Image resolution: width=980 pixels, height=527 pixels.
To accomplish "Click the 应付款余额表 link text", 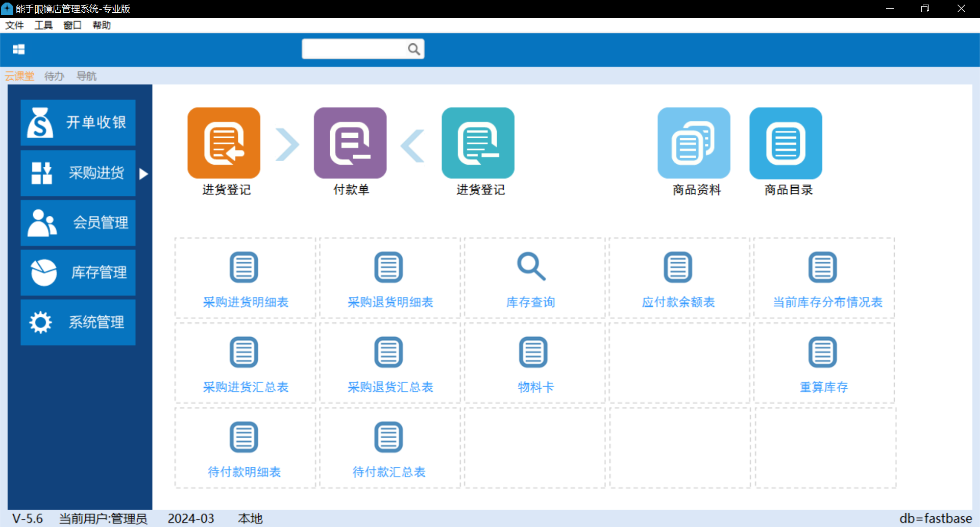I will click(x=678, y=302).
